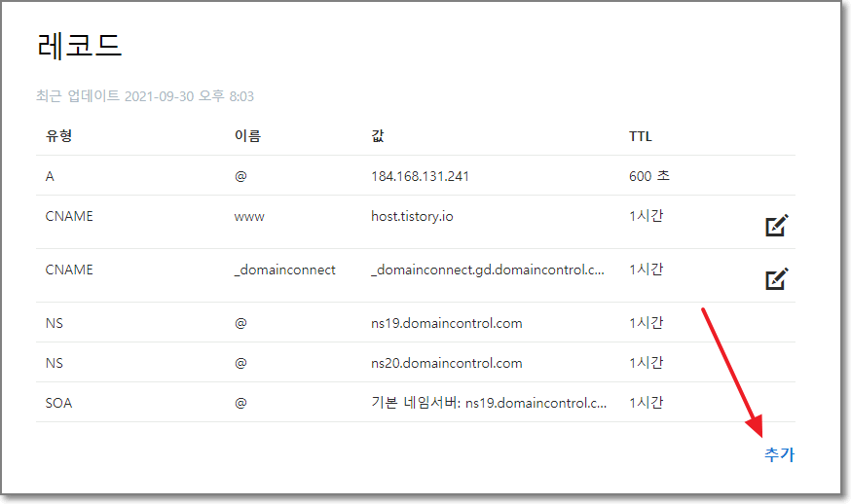Click the 기본 네임서버 SOA value

click(489, 403)
